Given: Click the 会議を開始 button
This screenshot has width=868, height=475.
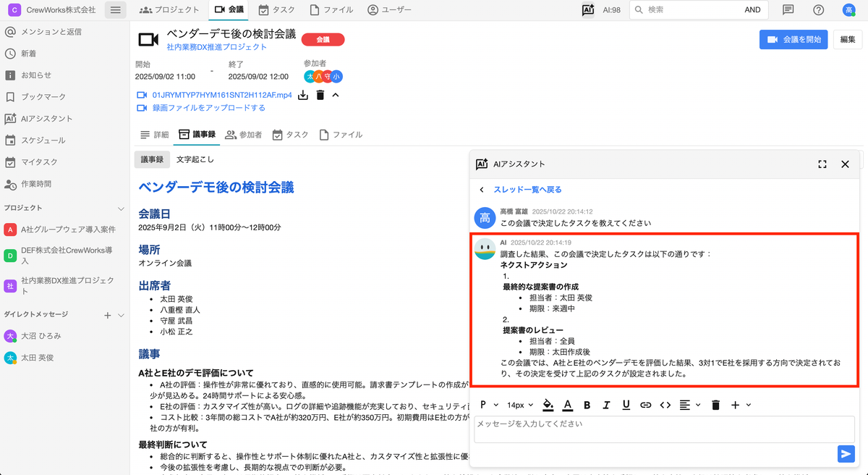Looking at the screenshot, I should click(x=793, y=40).
